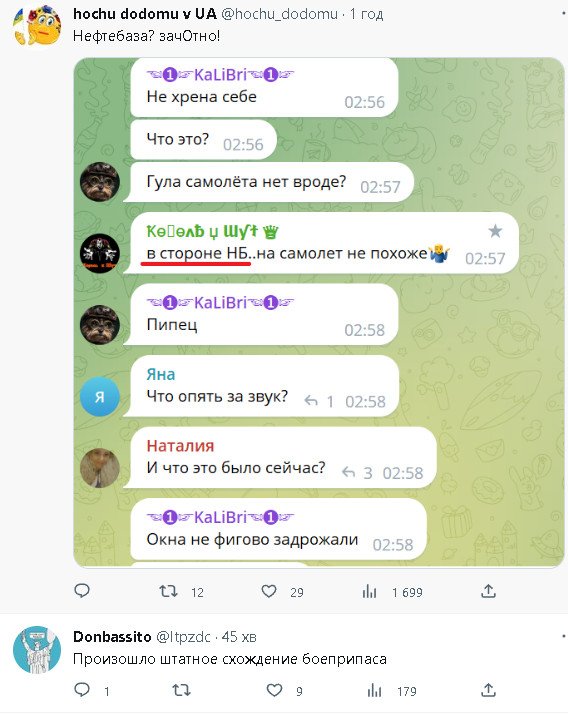Share the hochu dodomu tweet
568x715 pixels.
click(x=488, y=591)
